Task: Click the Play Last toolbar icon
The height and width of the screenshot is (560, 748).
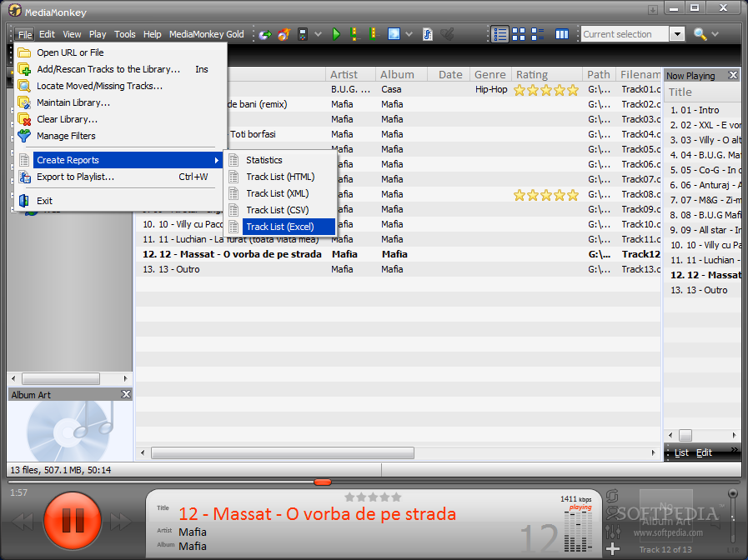Action: coord(373,34)
